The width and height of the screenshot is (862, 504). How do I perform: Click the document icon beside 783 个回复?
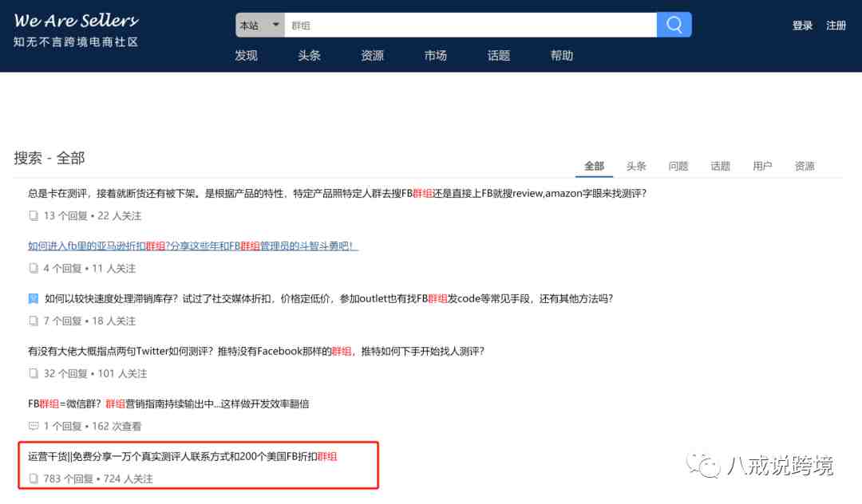pyautogui.click(x=34, y=478)
